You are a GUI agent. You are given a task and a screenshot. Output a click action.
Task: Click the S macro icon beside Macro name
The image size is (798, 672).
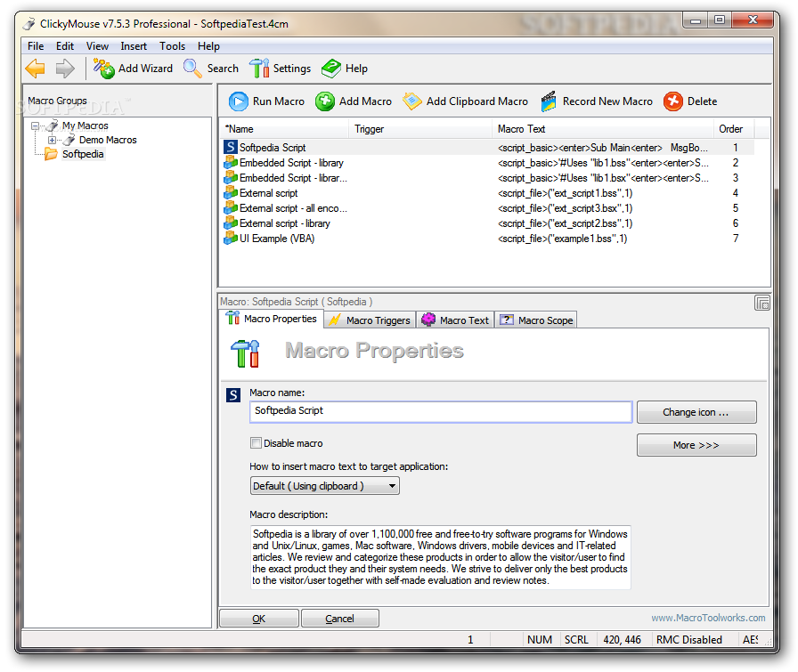(233, 395)
